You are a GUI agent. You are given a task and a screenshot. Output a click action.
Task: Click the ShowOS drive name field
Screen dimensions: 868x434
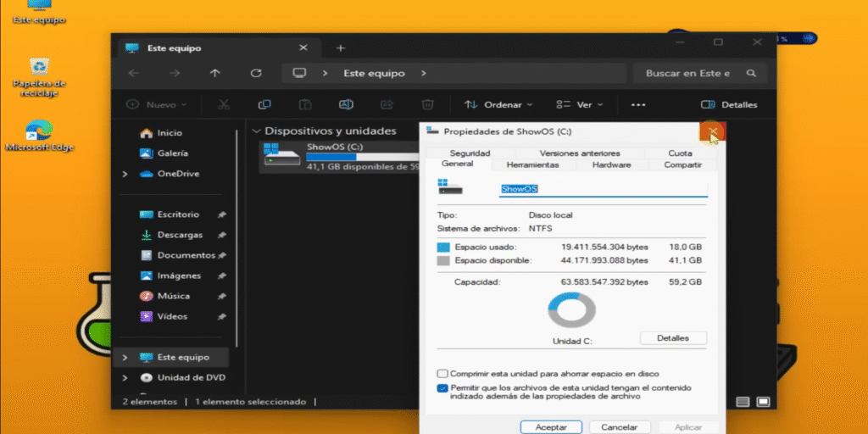point(602,189)
